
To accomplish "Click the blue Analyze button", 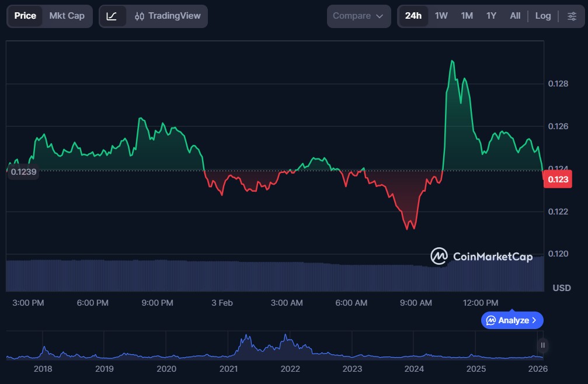I will coord(512,320).
